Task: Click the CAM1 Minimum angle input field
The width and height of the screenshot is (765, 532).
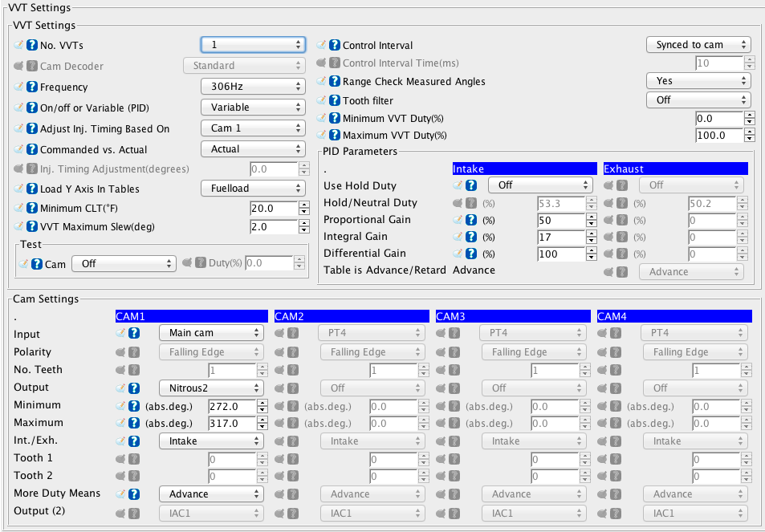Action: 232,405
